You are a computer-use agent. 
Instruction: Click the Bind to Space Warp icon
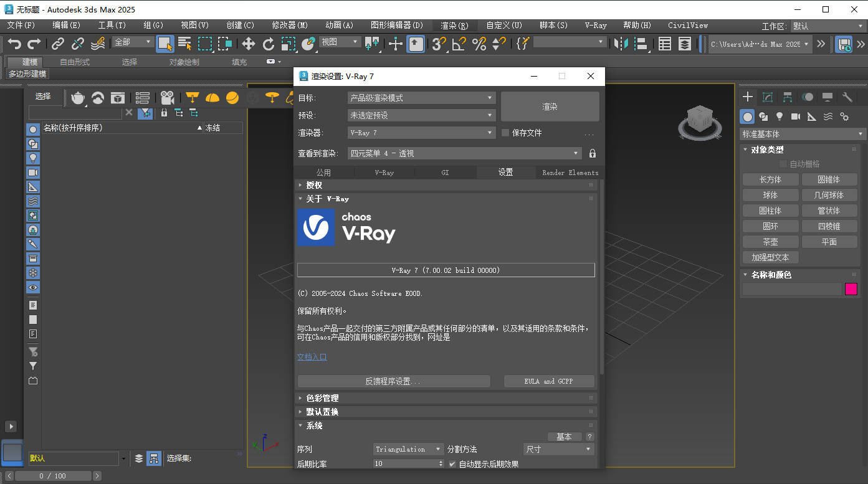click(x=98, y=44)
